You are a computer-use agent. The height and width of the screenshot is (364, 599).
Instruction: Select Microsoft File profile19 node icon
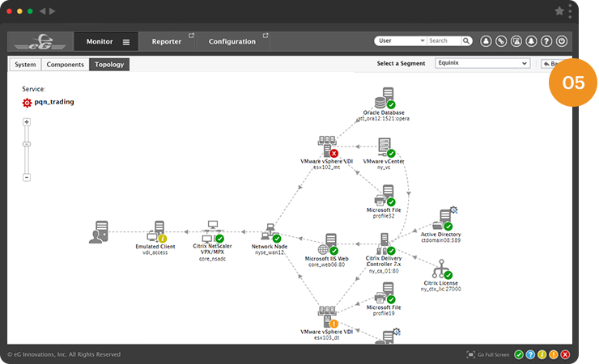(384, 293)
